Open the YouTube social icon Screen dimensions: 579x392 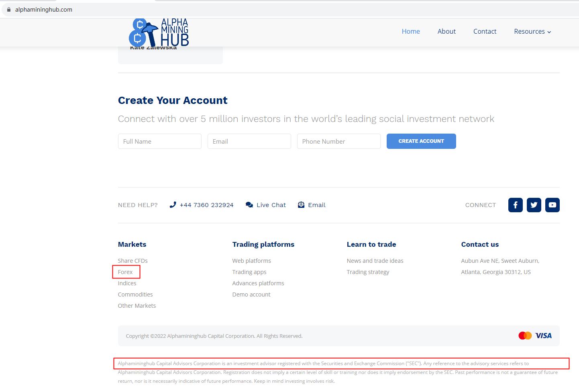click(552, 205)
